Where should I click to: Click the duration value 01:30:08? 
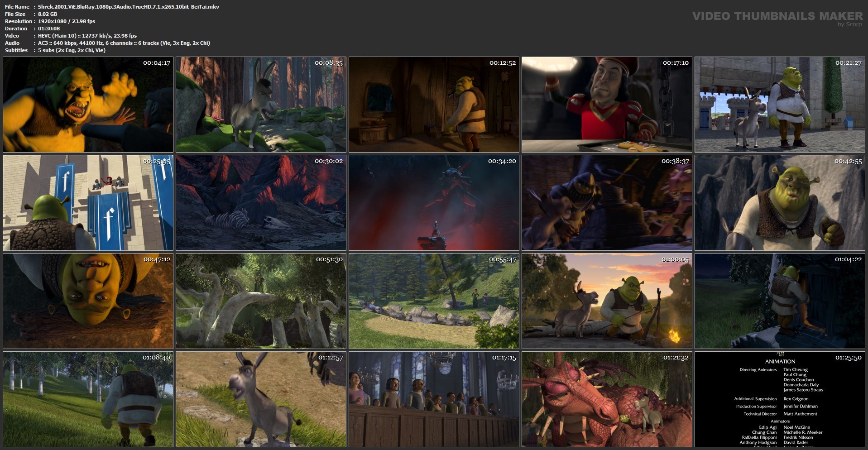pyautogui.click(x=49, y=29)
